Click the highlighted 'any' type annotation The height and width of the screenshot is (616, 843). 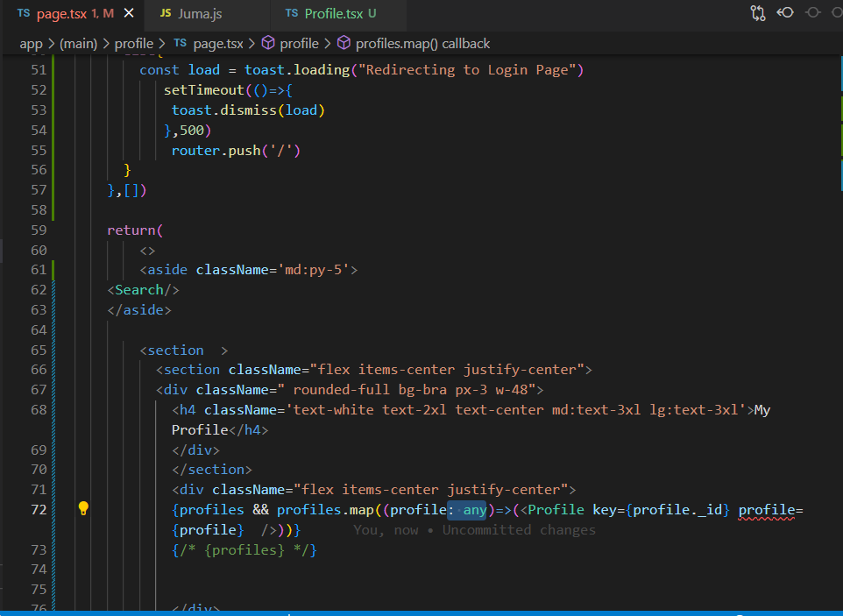click(475, 510)
